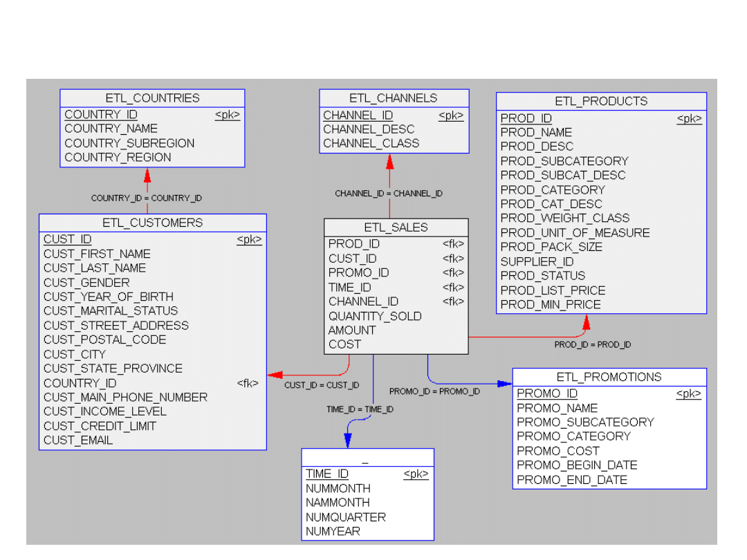747x560 pixels.
Task: Select the COUNTRY_ID = COUNTRY_ID relationship label
Action: (147, 198)
